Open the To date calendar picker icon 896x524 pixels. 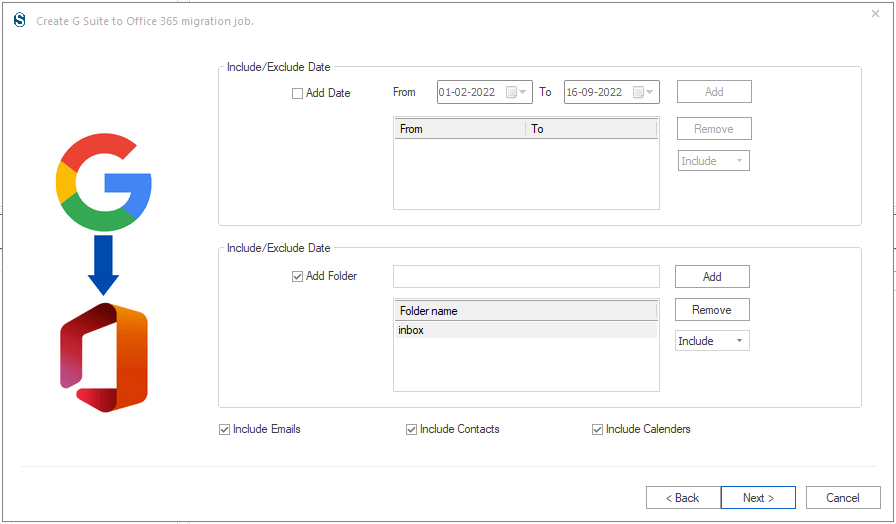pyautogui.click(x=643, y=92)
